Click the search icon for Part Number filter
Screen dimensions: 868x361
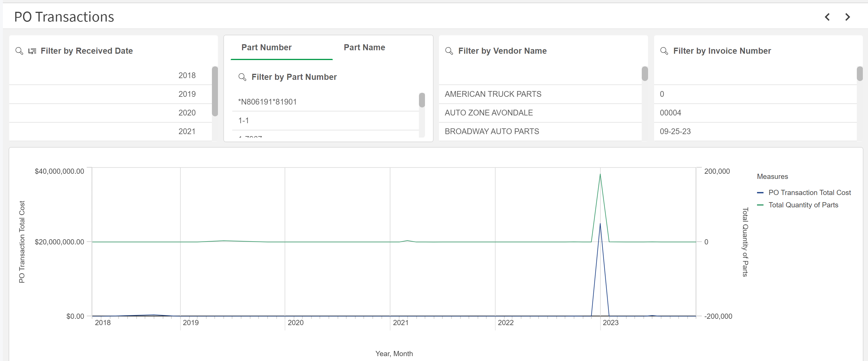pyautogui.click(x=242, y=77)
